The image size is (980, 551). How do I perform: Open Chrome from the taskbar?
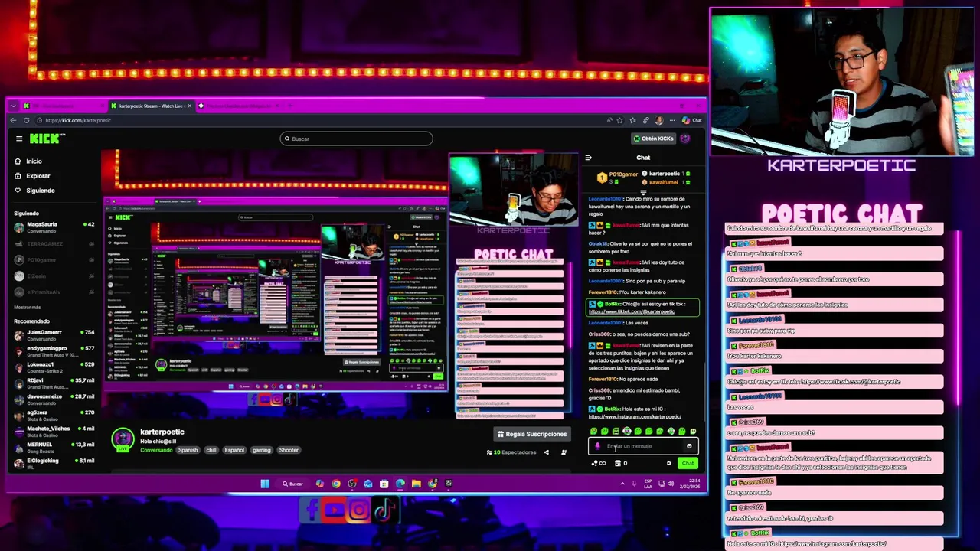[336, 484]
